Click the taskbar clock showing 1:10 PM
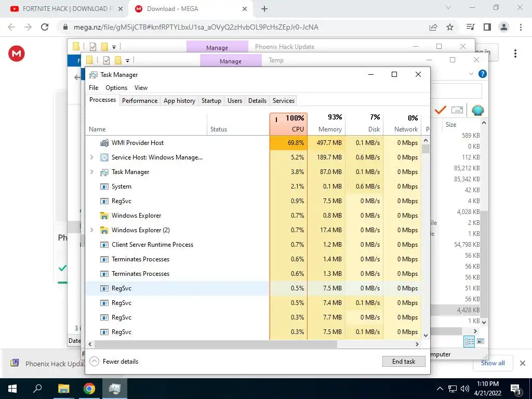The image size is (532, 399). [x=487, y=389]
